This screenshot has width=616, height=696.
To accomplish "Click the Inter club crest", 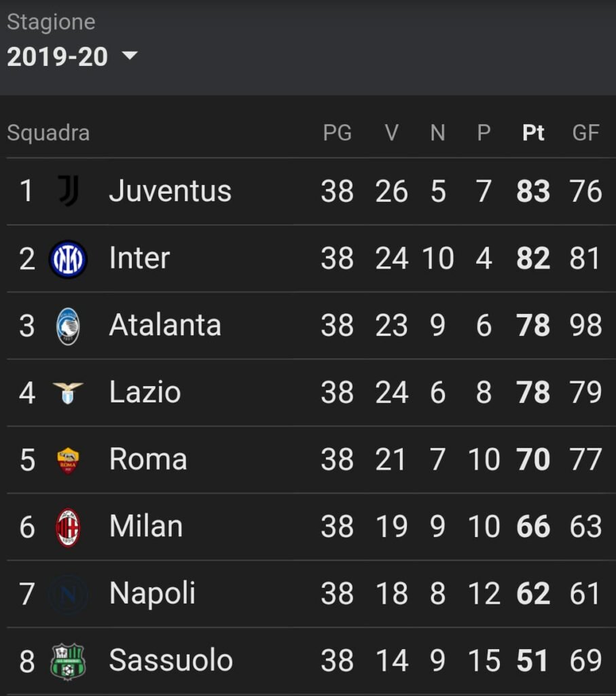I will coord(68,259).
